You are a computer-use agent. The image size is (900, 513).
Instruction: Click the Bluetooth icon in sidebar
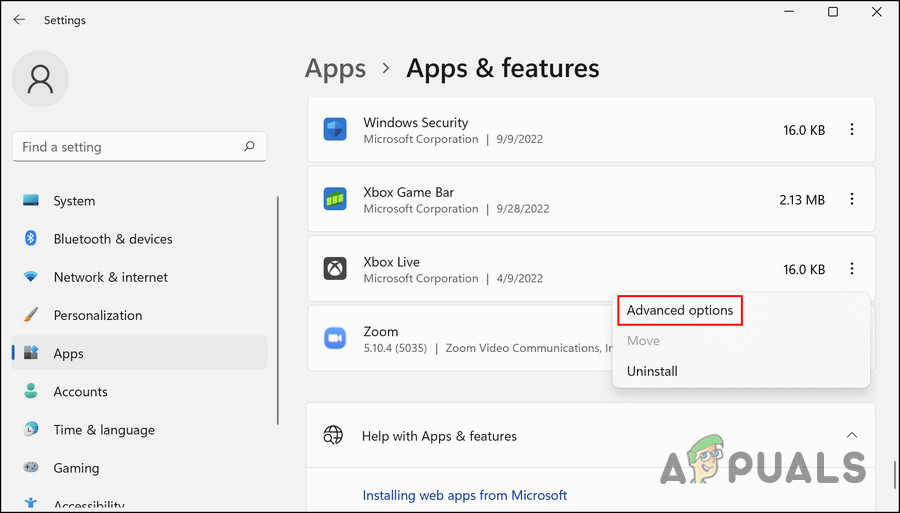tap(30, 238)
